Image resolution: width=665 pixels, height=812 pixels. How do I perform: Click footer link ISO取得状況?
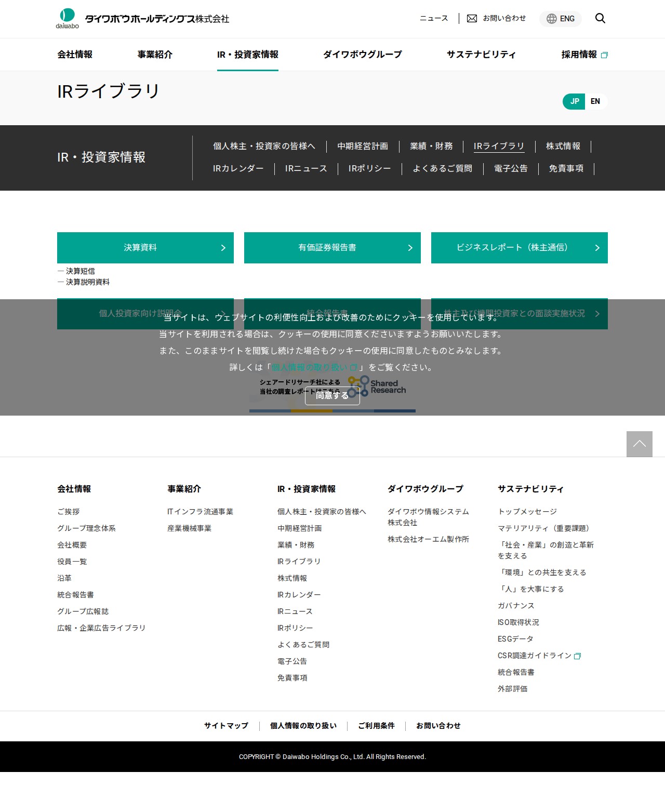(x=518, y=622)
